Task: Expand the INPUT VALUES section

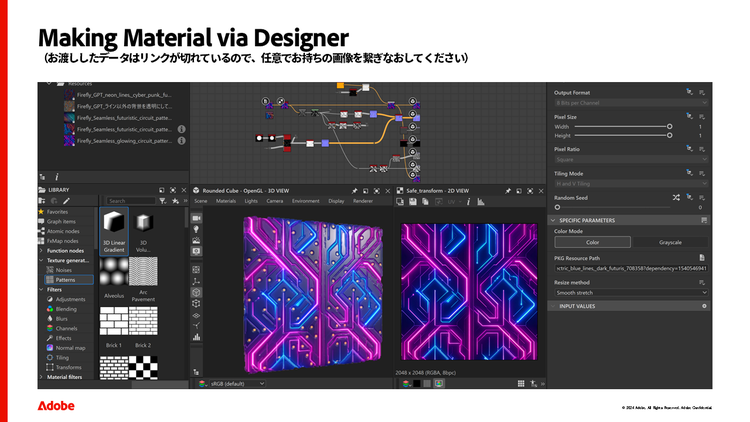Action: 553,306
